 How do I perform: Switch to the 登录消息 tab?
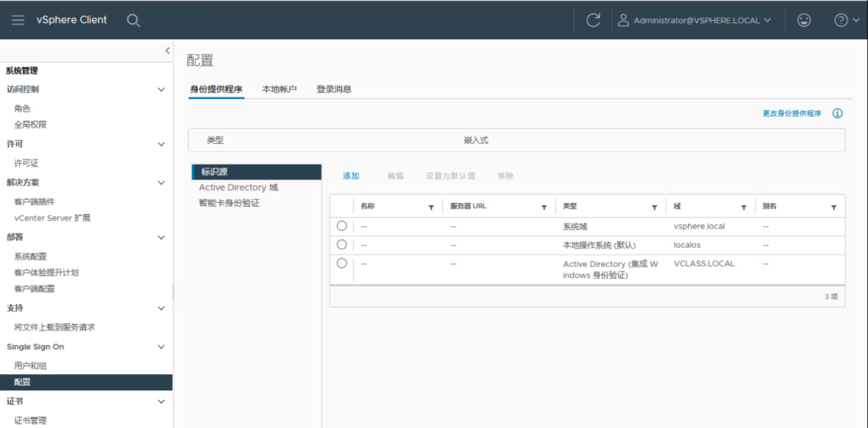click(x=334, y=89)
